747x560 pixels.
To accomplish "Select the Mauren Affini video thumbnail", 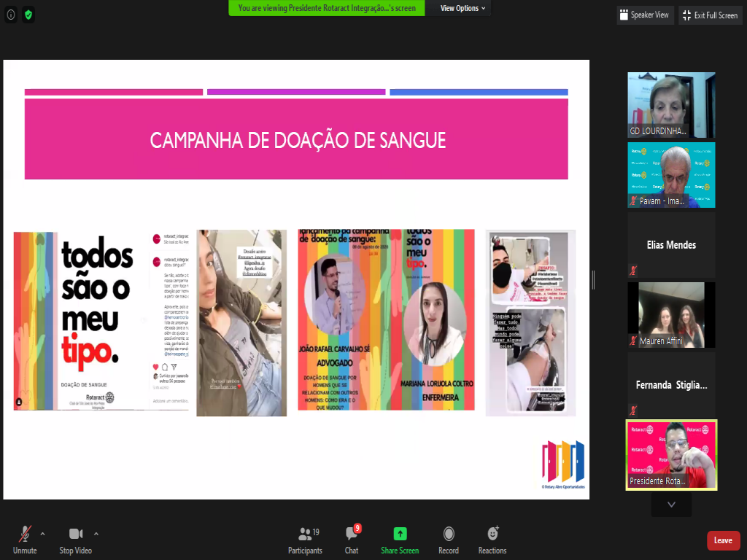I will tap(671, 314).
